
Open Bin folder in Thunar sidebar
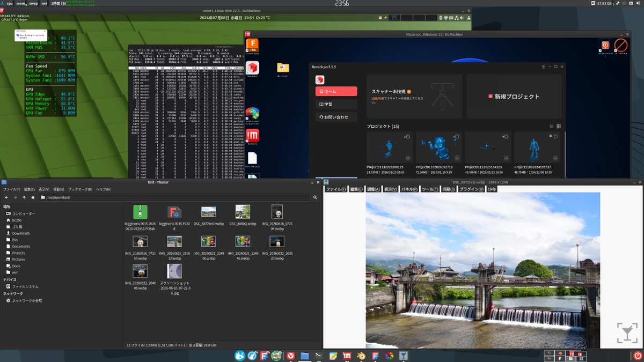(x=12, y=240)
